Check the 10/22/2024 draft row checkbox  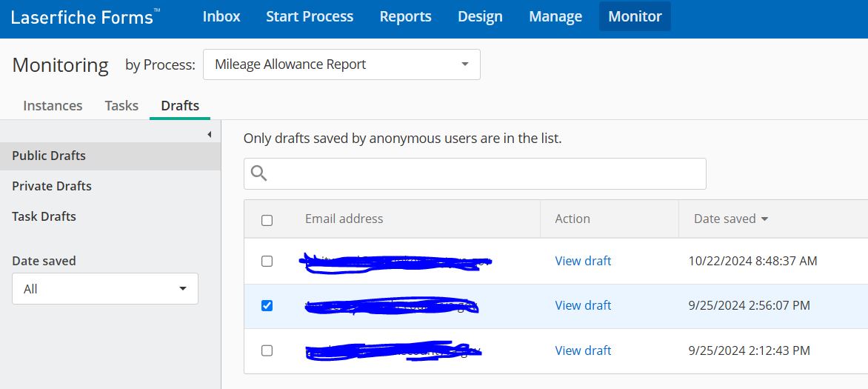(267, 261)
